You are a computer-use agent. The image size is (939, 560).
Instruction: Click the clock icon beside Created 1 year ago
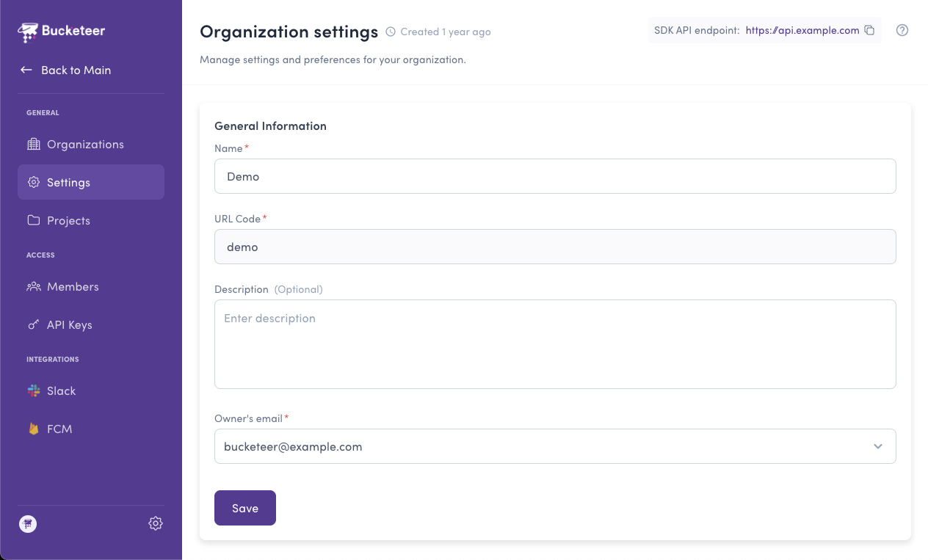pyautogui.click(x=391, y=32)
